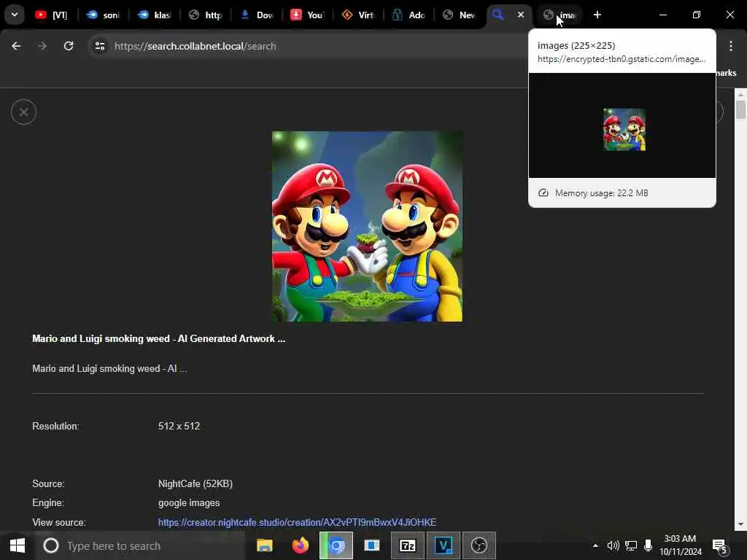Open the volume control tray icon

click(x=613, y=545)
